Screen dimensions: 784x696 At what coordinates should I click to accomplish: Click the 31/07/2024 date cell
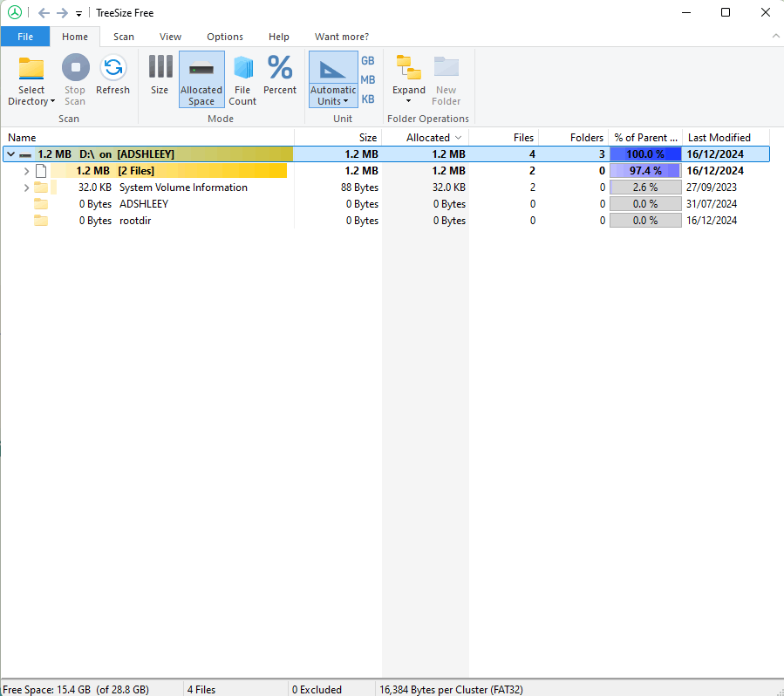click(x=712, y=204)
